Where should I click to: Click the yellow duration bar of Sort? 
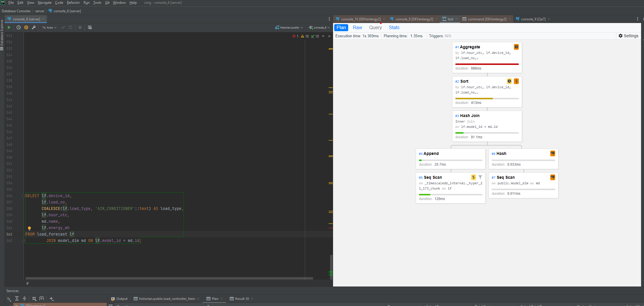click(474, 98)
